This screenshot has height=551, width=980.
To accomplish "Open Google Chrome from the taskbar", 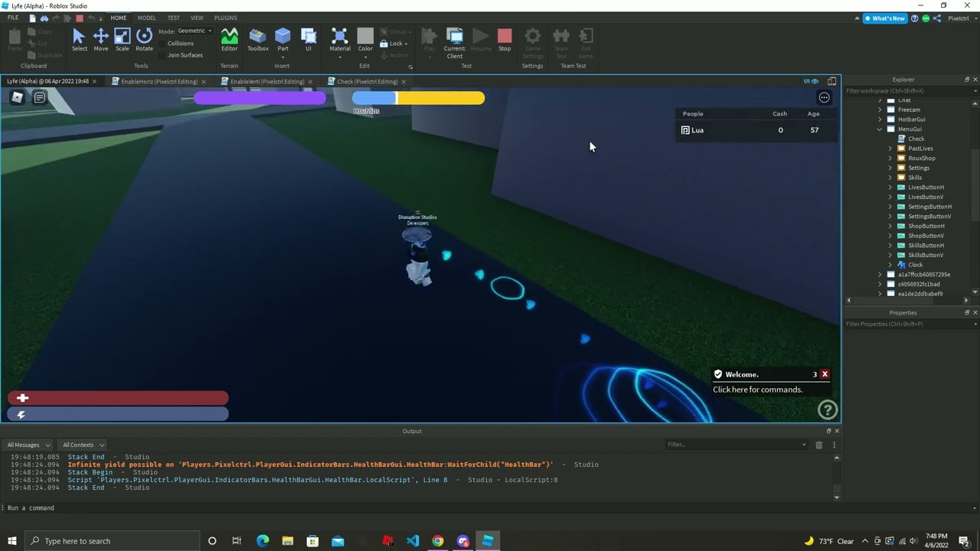I will pos(437,541).
